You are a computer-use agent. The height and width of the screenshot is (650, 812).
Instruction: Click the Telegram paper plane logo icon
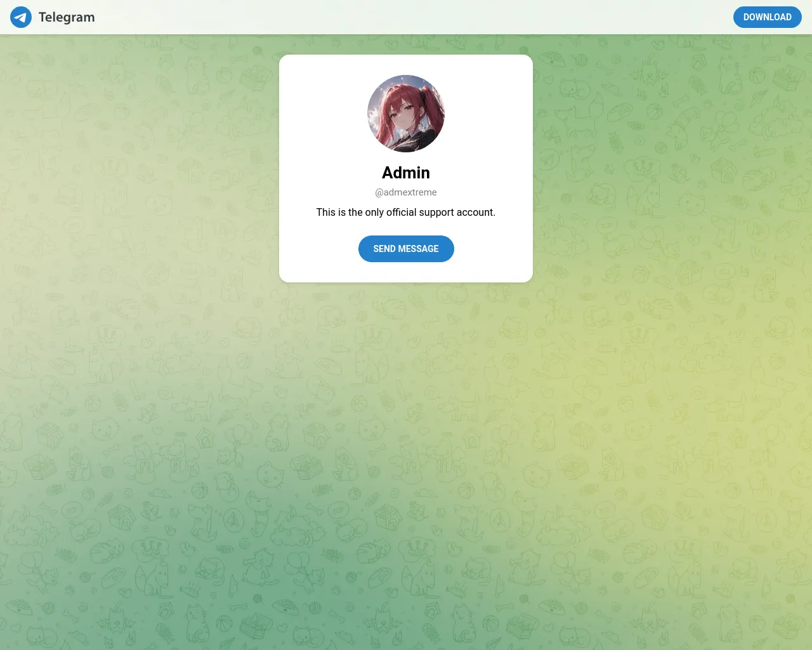pos(21,17)
